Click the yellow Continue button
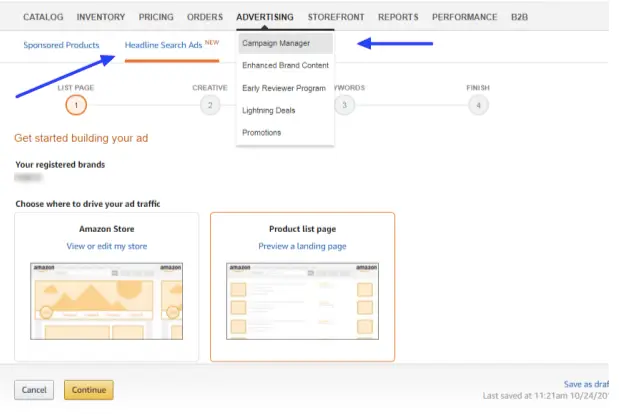 (89, 390)
